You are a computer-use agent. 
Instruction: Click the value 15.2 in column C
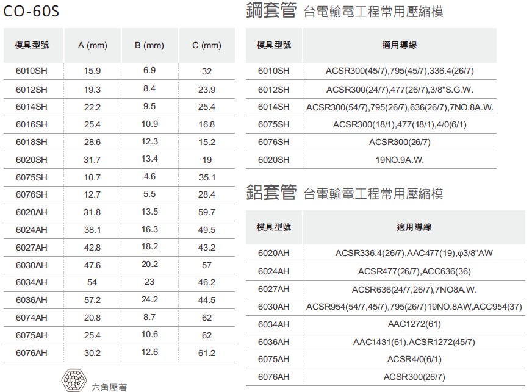207,142
